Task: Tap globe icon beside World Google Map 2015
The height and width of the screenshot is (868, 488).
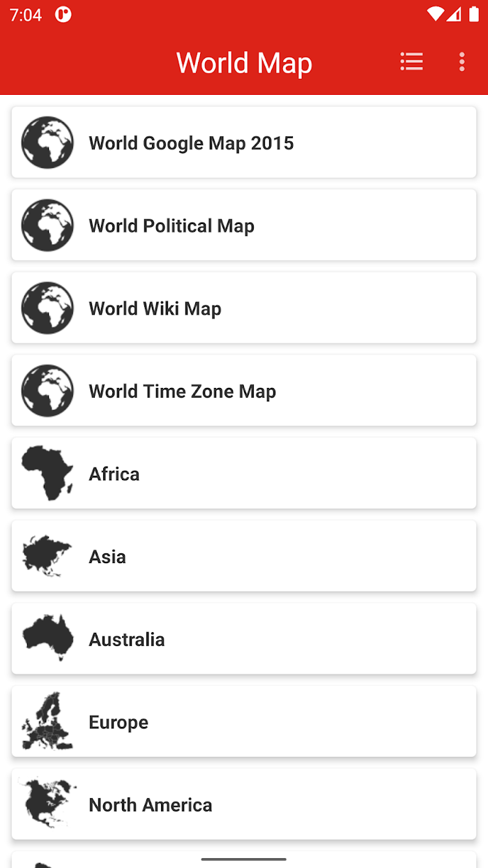Action: click(47, 143)
